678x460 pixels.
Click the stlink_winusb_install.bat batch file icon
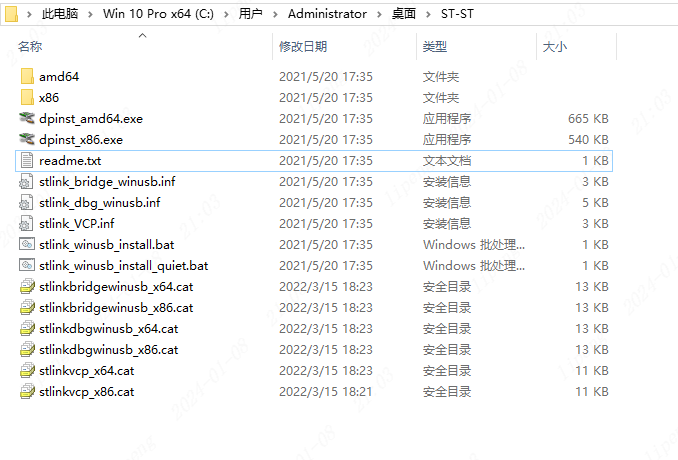pos(27,244)
